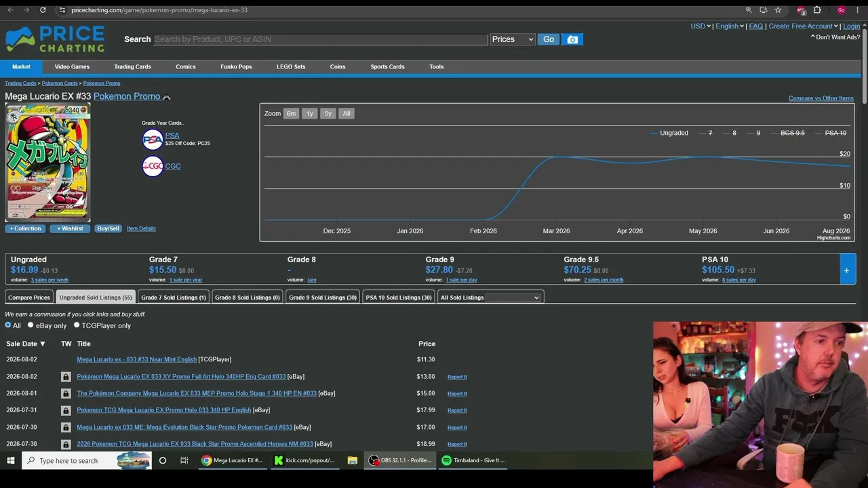Open the camera photo search
Viewport: 868px width, 488px height.
tap(572, 39)
